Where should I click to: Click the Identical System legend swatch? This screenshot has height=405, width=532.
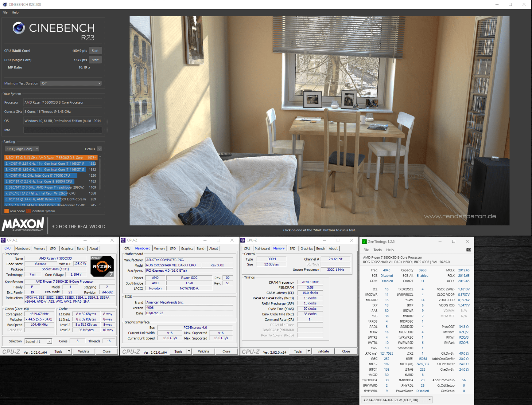[29, 211]
